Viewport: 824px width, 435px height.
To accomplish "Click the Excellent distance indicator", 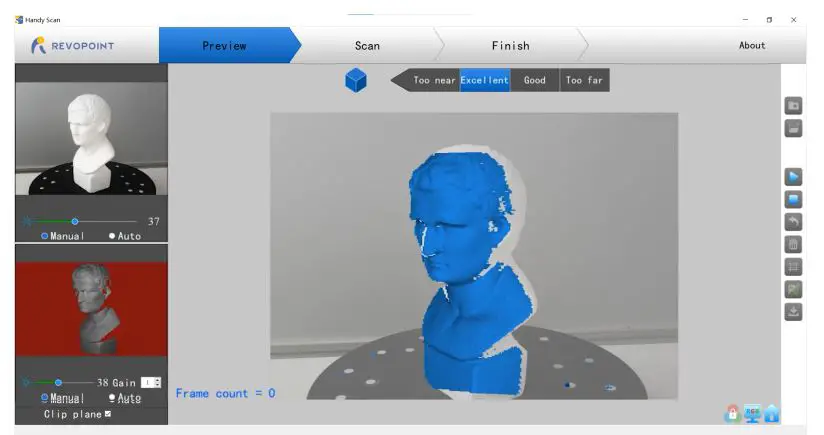I will 485,80.
